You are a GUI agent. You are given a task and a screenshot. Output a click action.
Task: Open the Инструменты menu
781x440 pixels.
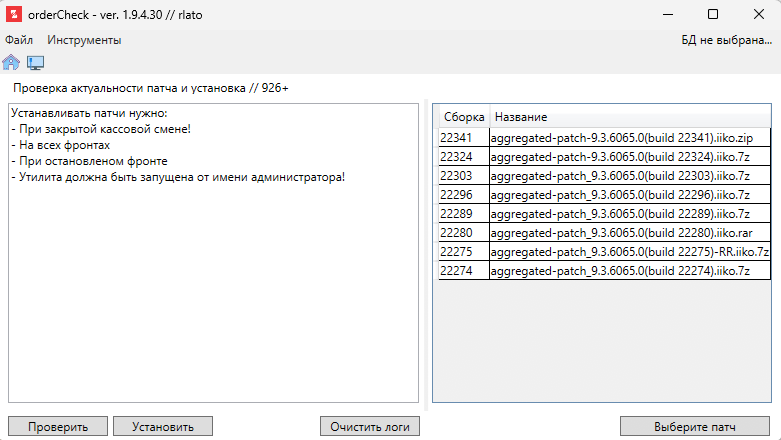click(x=84, y=40)
